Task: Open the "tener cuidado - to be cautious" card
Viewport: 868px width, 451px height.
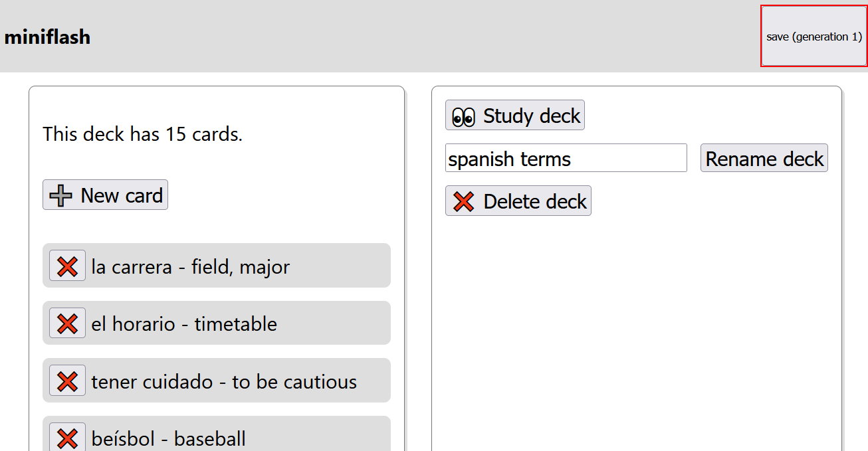Action: click(224, 382)
